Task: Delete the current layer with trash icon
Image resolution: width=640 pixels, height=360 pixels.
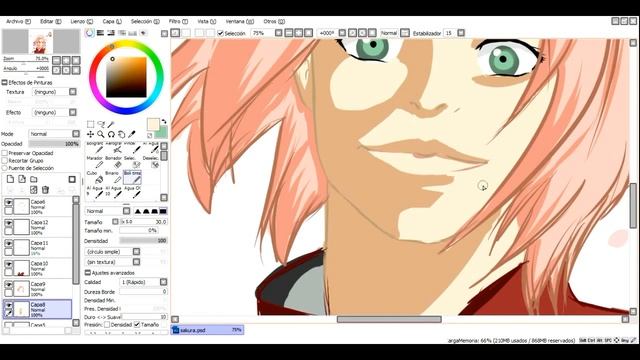Action: 45,189
